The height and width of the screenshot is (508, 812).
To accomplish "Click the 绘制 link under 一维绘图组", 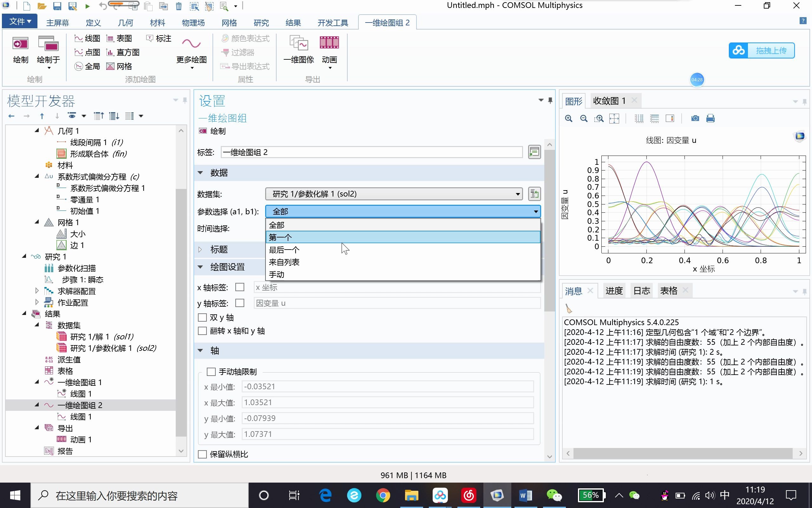I will [213, 131].
